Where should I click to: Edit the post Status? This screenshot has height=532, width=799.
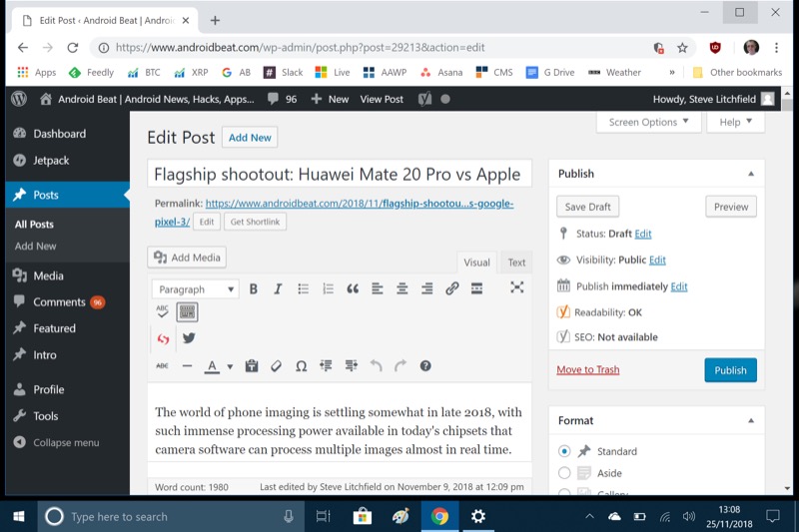642,234
